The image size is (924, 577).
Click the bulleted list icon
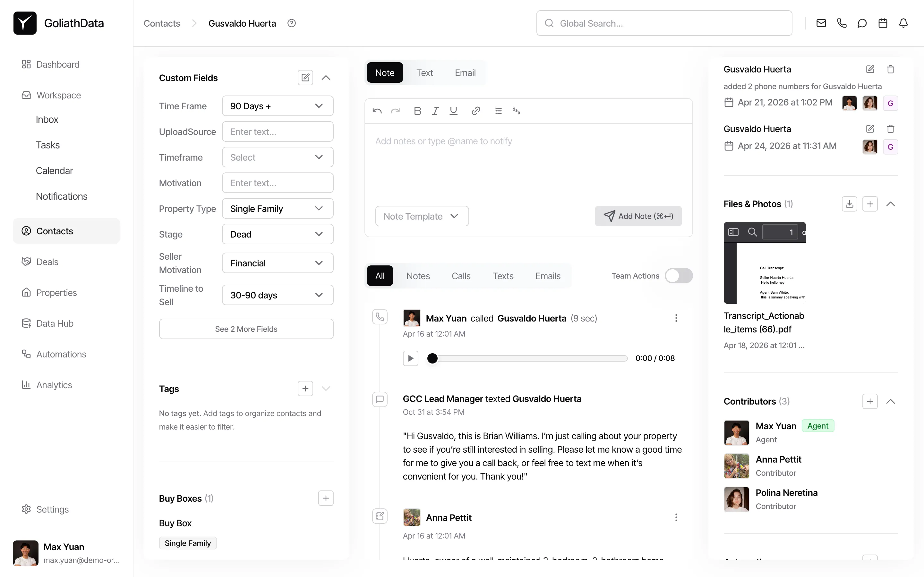(498, 111)
